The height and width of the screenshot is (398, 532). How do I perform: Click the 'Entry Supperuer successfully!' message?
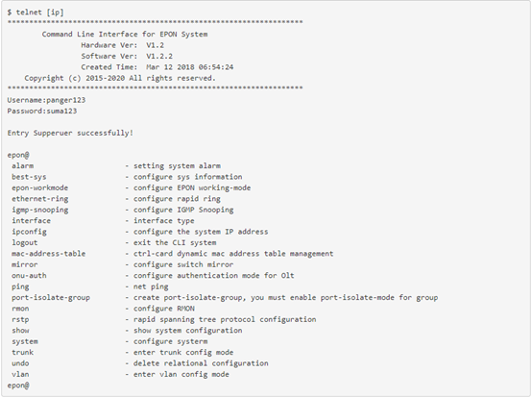coord(70,133)
